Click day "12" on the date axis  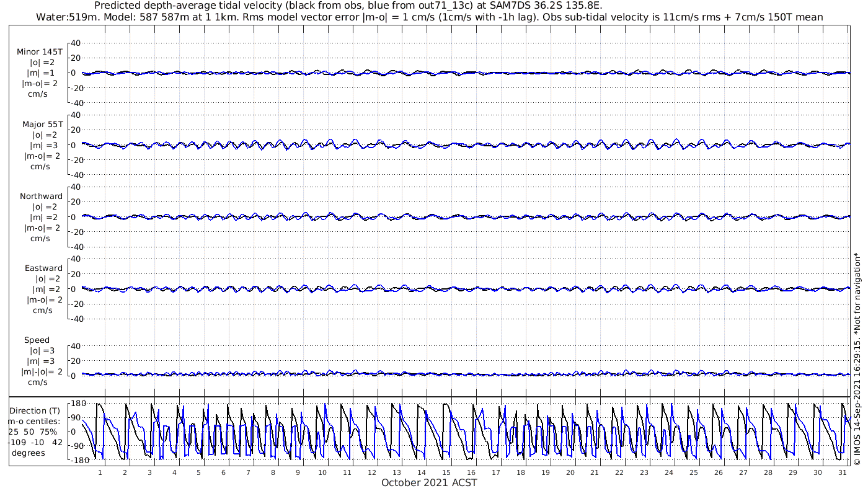click(x=372, y=472)
